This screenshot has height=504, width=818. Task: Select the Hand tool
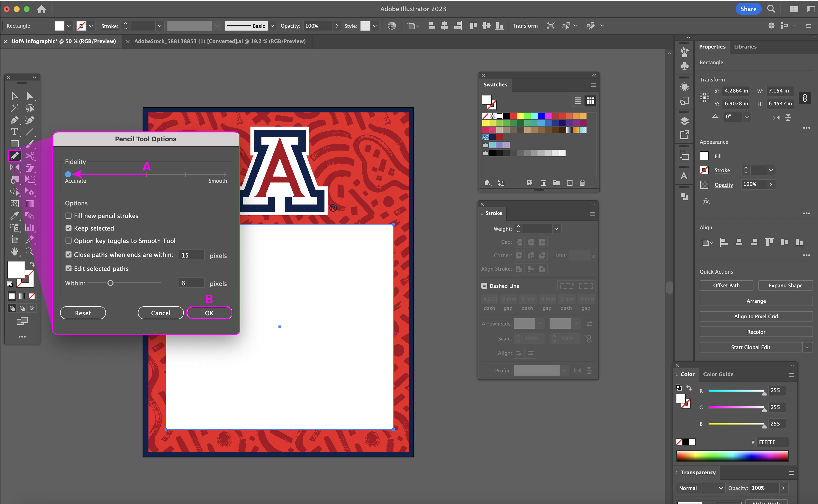[14, 251]
